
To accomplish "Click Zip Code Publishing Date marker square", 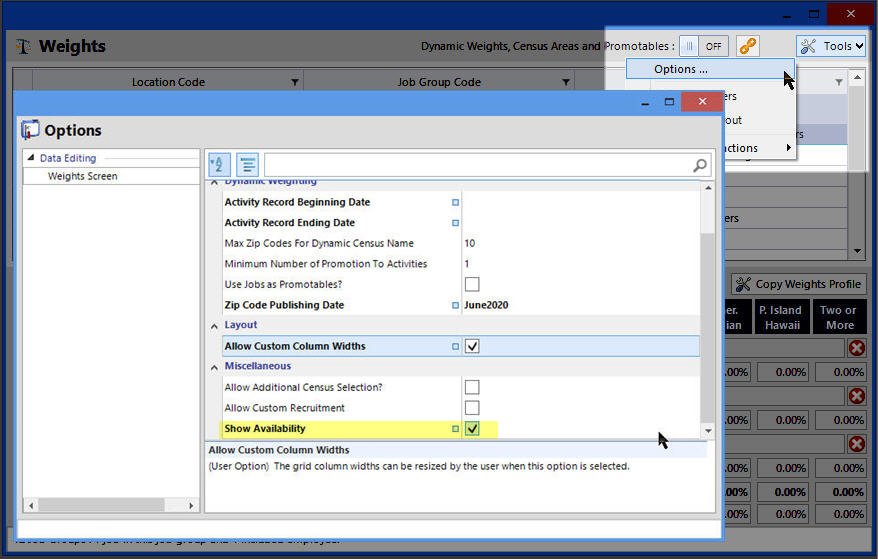I will (455, 305).
